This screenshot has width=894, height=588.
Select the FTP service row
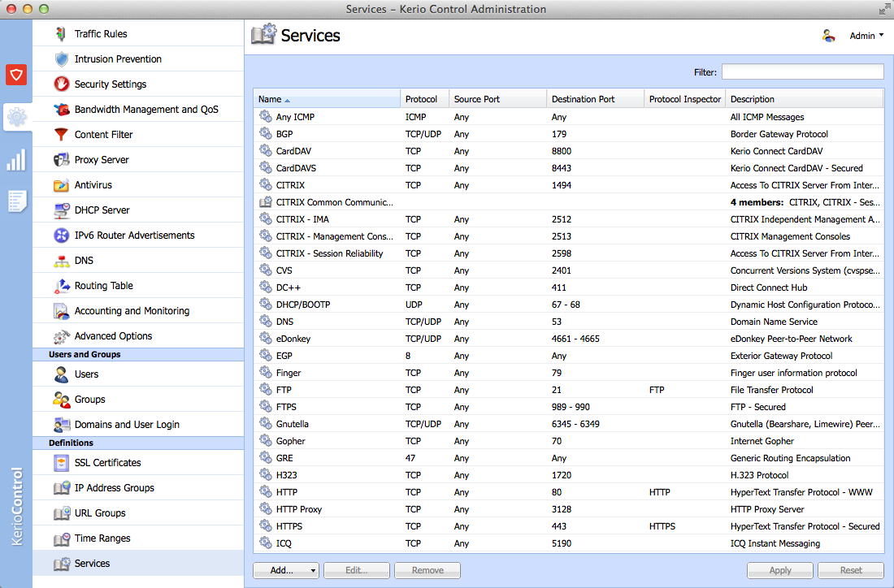568,391
